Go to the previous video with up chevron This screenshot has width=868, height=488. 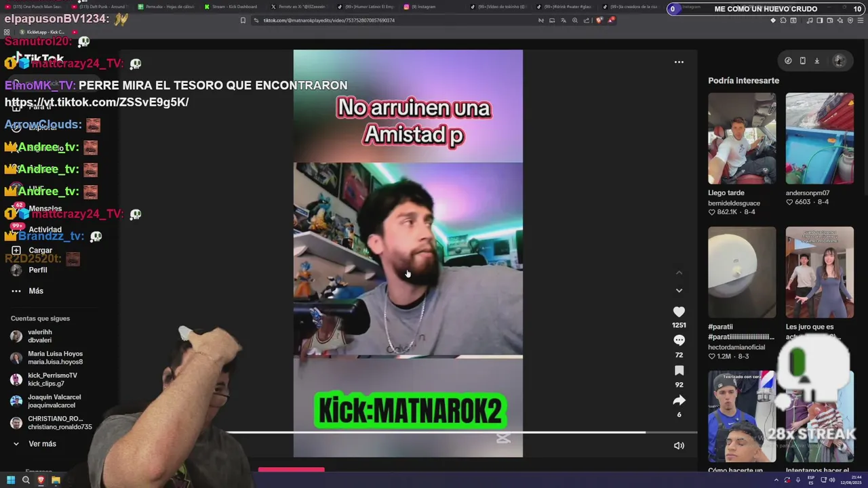click(x=679, y=272)
